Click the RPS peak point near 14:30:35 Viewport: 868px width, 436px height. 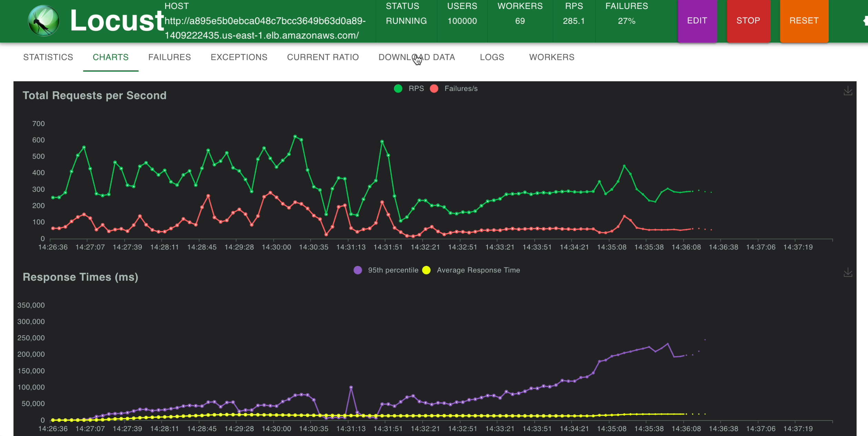coord(295,137)
